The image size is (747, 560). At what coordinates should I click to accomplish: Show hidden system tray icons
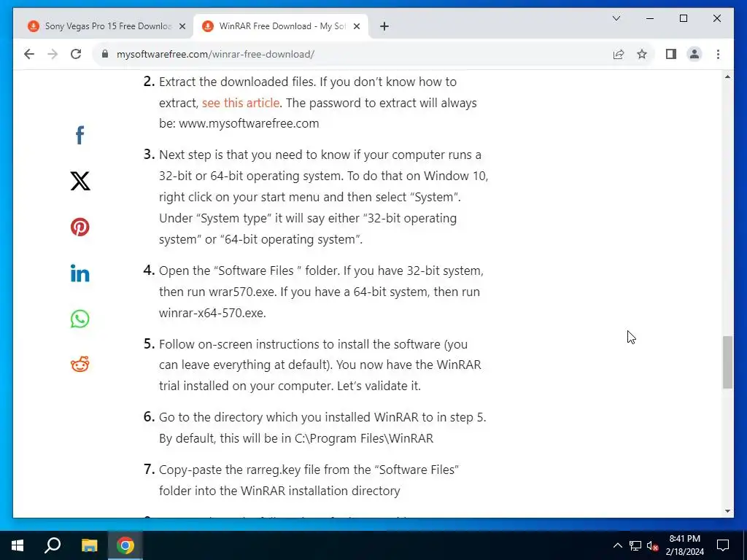click(617, 545)
